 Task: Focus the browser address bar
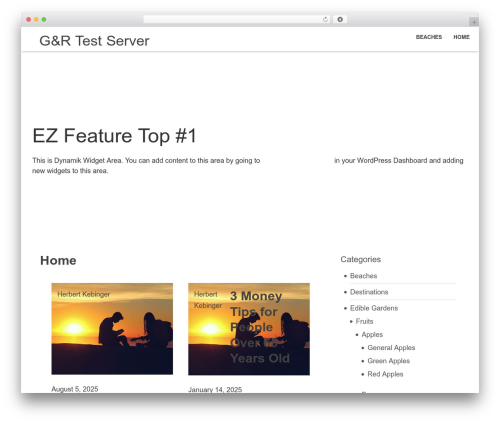[237, 20]
